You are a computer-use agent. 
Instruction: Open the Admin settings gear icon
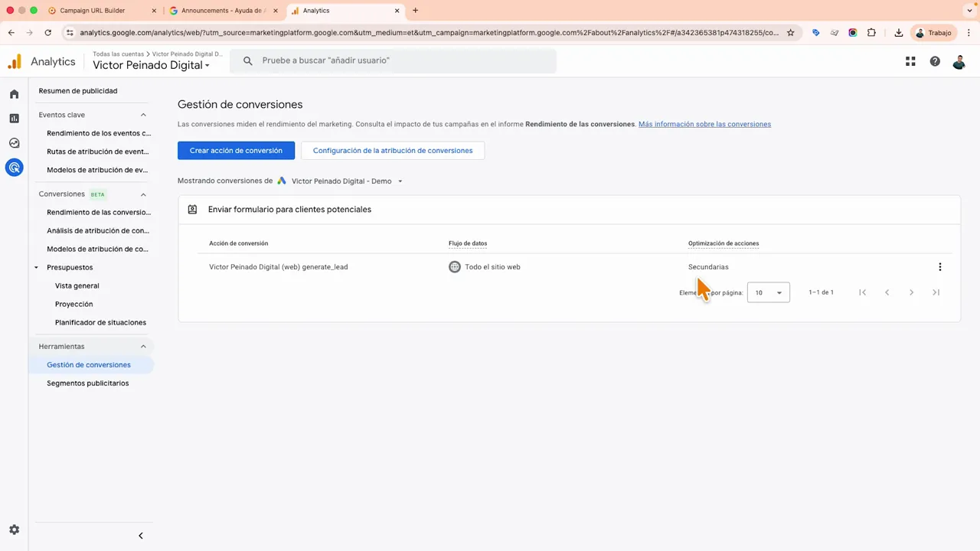point(14,530)
